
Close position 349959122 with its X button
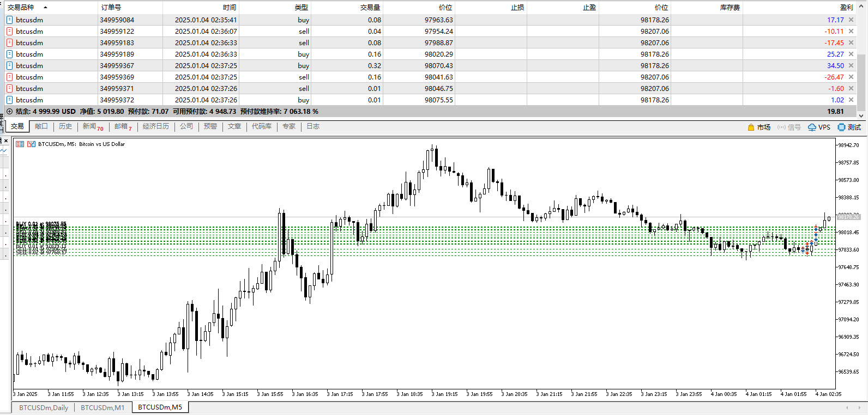coord(851,31)
